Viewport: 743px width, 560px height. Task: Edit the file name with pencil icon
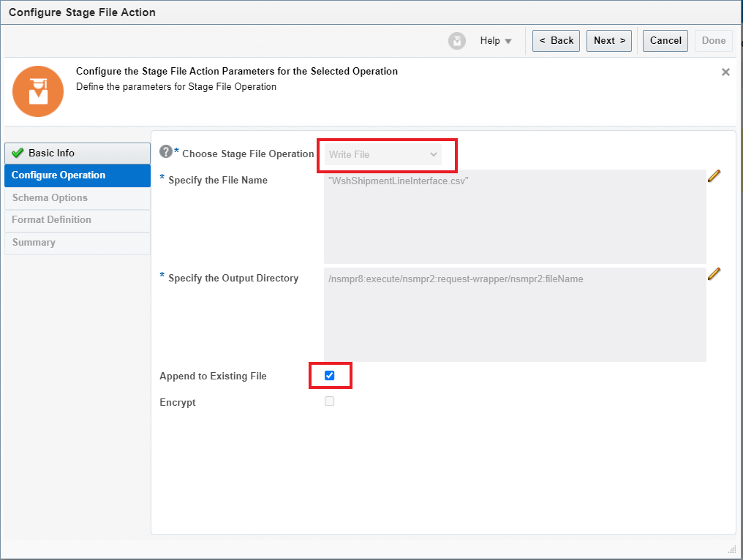714,176
